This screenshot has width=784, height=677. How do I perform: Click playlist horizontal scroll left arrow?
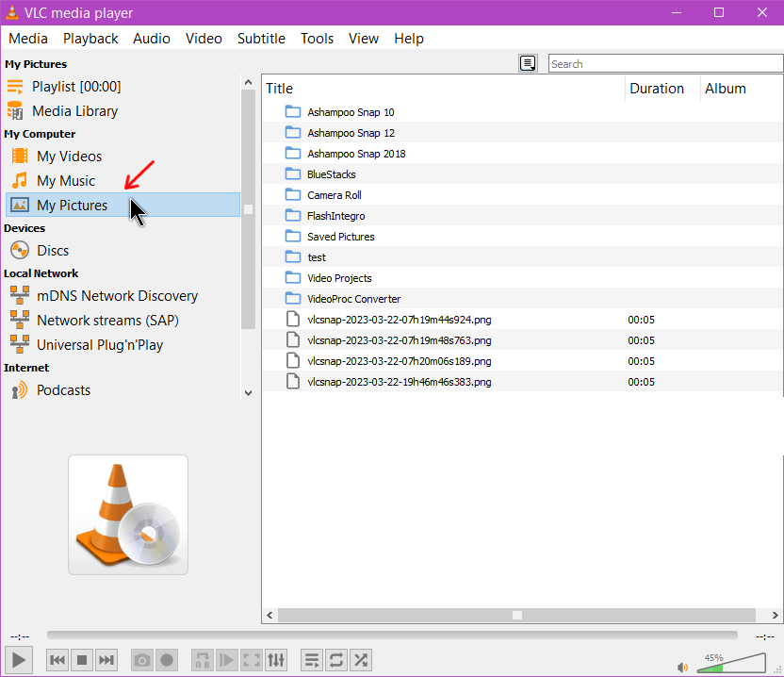[270, 615]
